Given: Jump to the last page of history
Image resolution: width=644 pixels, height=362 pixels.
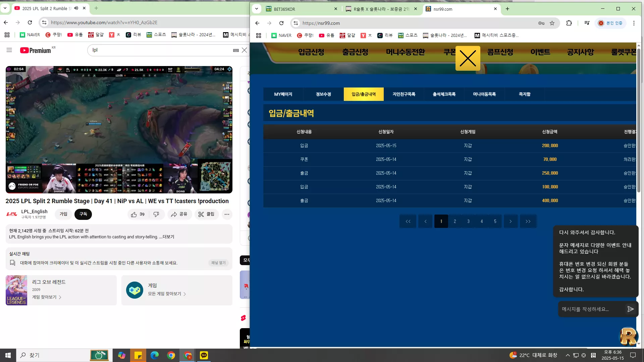Looking at the screenshot, I should click(x=528, y=221).
